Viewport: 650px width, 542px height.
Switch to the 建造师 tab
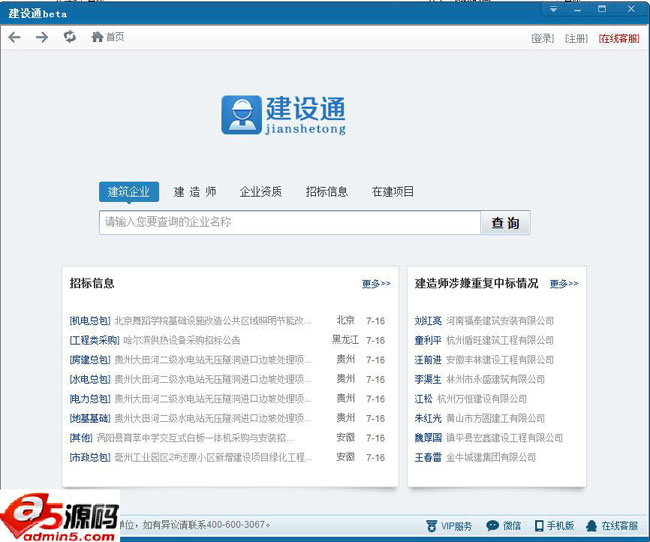coord(195,192)
